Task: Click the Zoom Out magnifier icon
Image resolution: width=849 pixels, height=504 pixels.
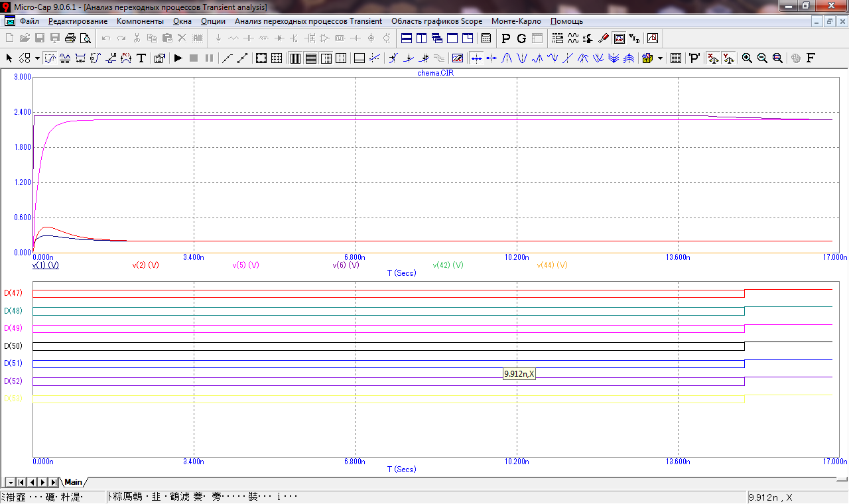Action: 762,58
